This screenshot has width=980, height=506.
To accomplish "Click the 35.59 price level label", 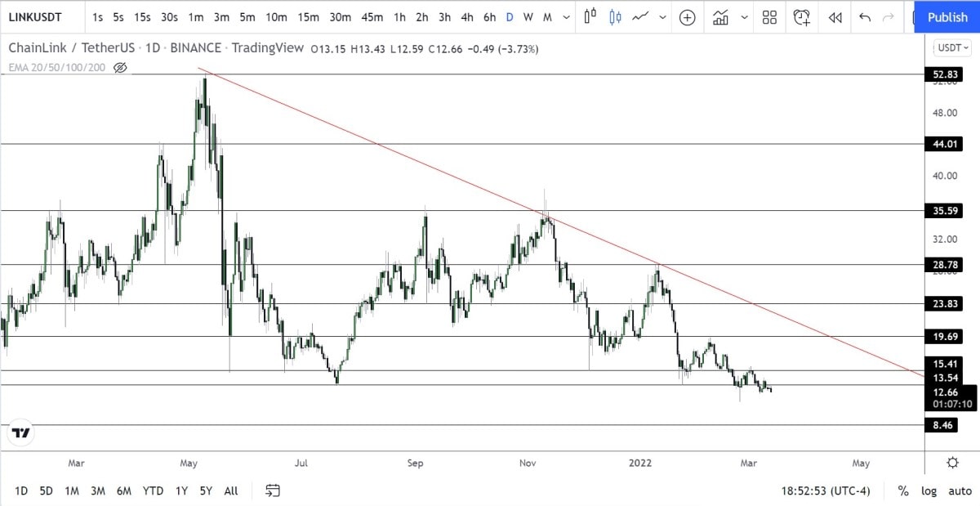I will [x=946, y=211].
